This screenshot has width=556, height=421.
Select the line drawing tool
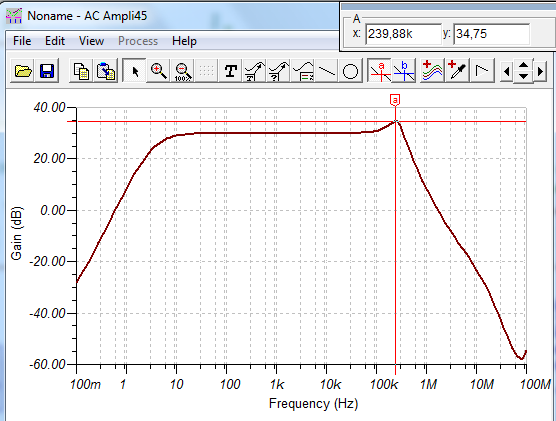[x=327, y=71]
